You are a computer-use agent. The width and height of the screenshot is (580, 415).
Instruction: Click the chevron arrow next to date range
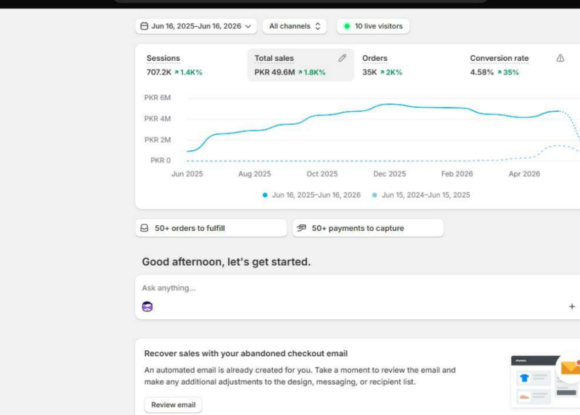point(248,26)
